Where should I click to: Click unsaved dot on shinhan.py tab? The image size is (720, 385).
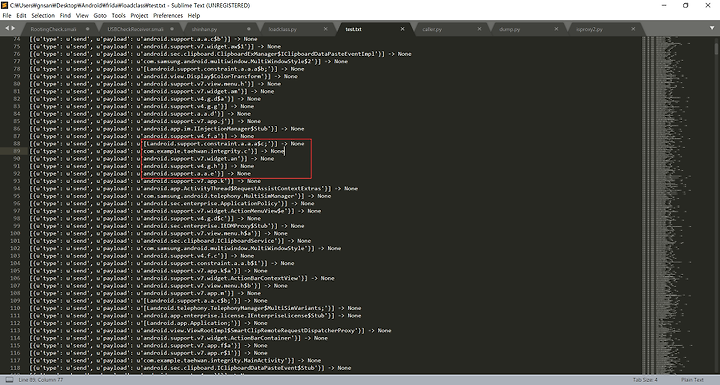[249, 29]
